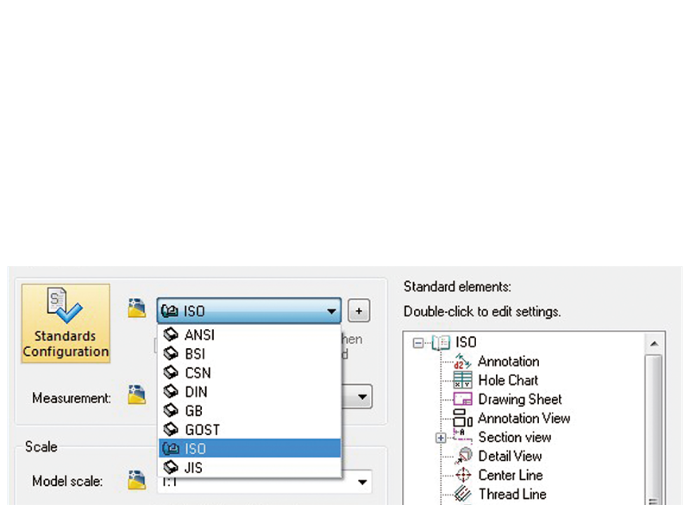Expand the Section view tree node
Image resolution: width=690 pixels, height=517 pixels.
tap(440, 437)
